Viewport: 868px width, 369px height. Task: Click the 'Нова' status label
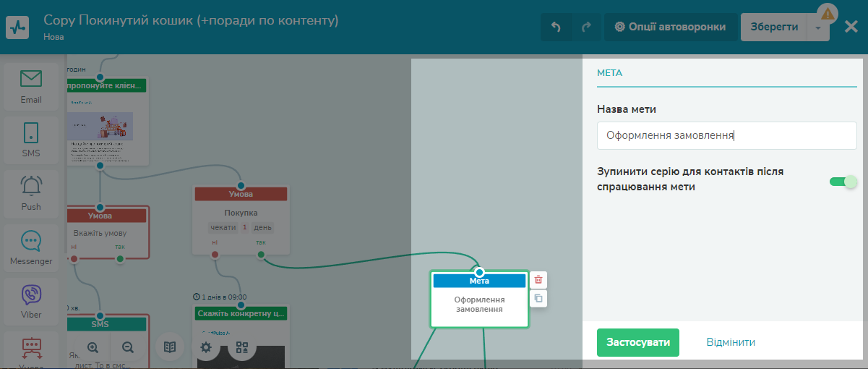tap(53, 37)
